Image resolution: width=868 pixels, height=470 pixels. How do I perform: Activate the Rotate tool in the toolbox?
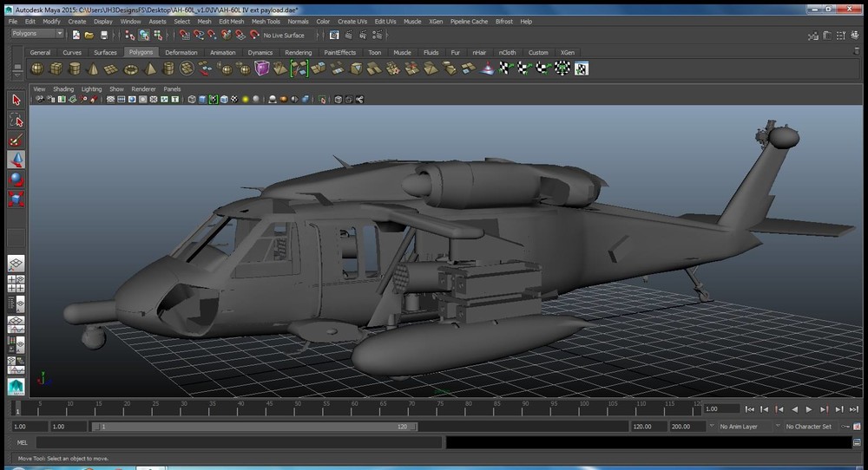[x=16, y=180]
